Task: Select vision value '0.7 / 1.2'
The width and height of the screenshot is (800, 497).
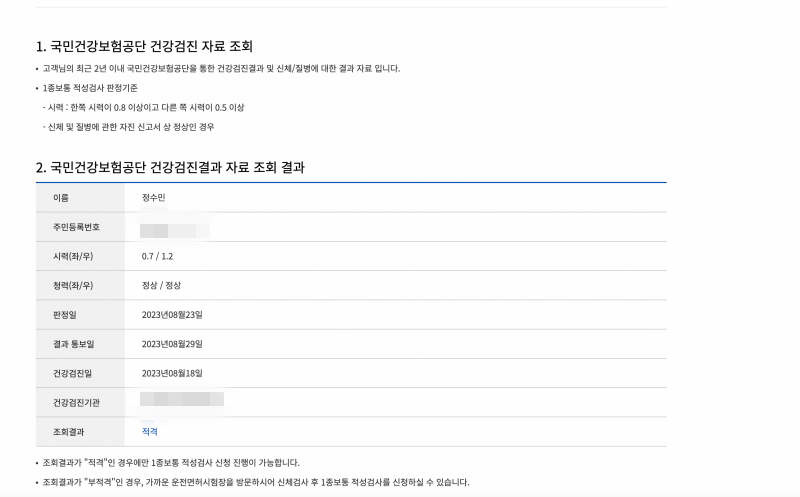Action: [x=157, y=256]
